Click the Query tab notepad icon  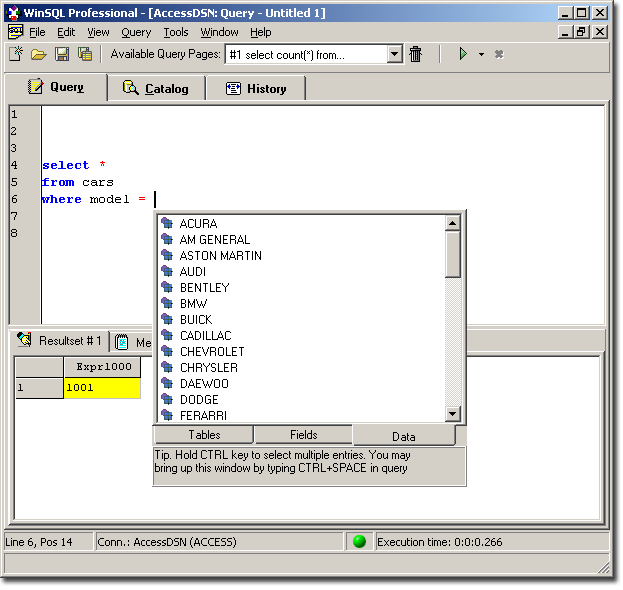[x=36, y=86]
